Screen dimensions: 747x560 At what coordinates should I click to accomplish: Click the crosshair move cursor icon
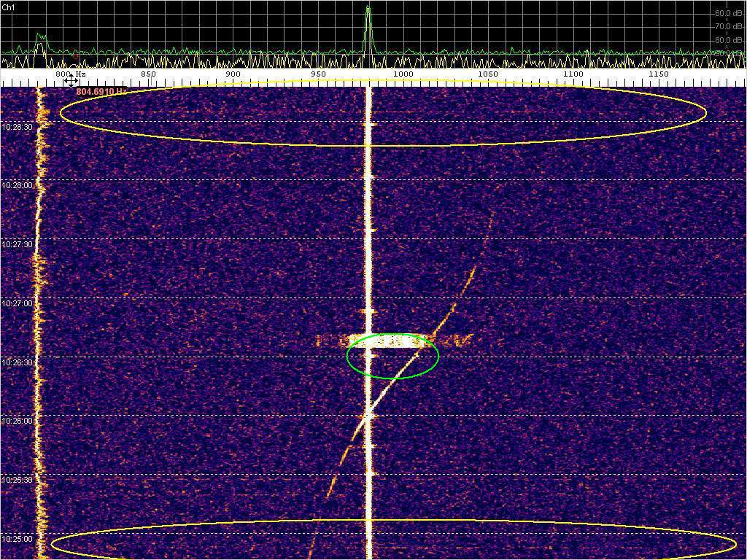tap(71, 81)
